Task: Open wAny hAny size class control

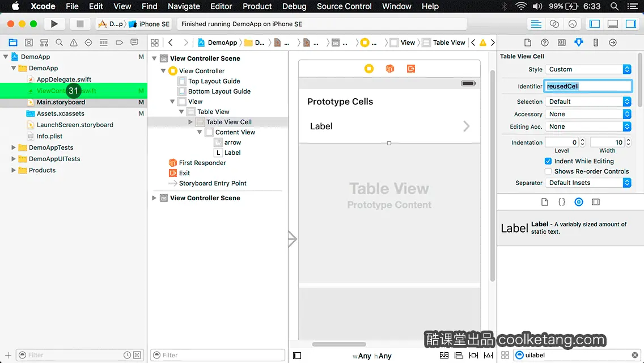Action: pyautogui.click(x=372, y=356)
